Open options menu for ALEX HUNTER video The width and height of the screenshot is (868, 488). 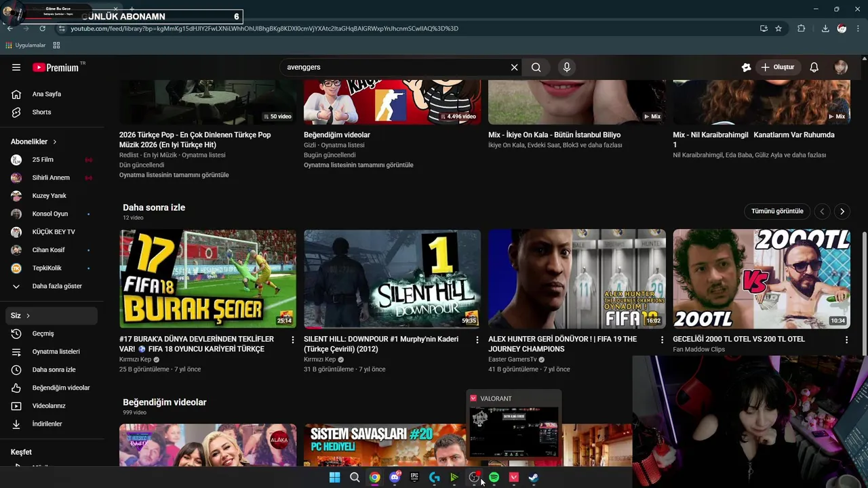[662, 340]
